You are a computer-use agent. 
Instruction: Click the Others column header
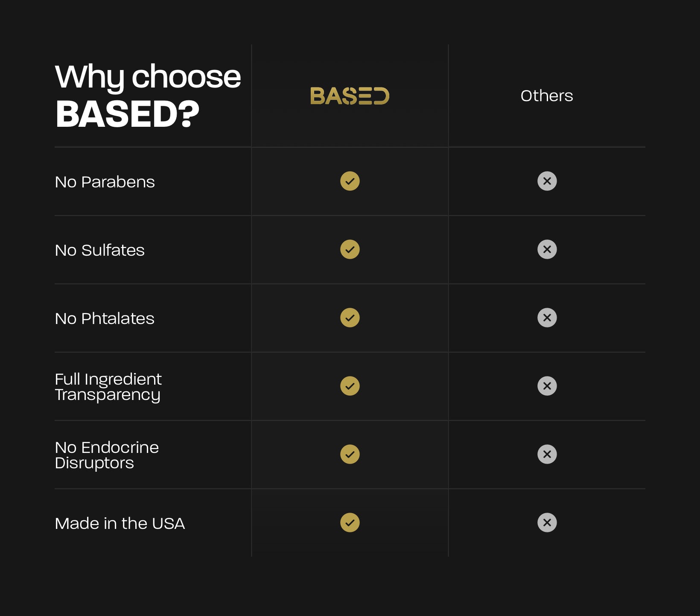[x=547, y=96]
